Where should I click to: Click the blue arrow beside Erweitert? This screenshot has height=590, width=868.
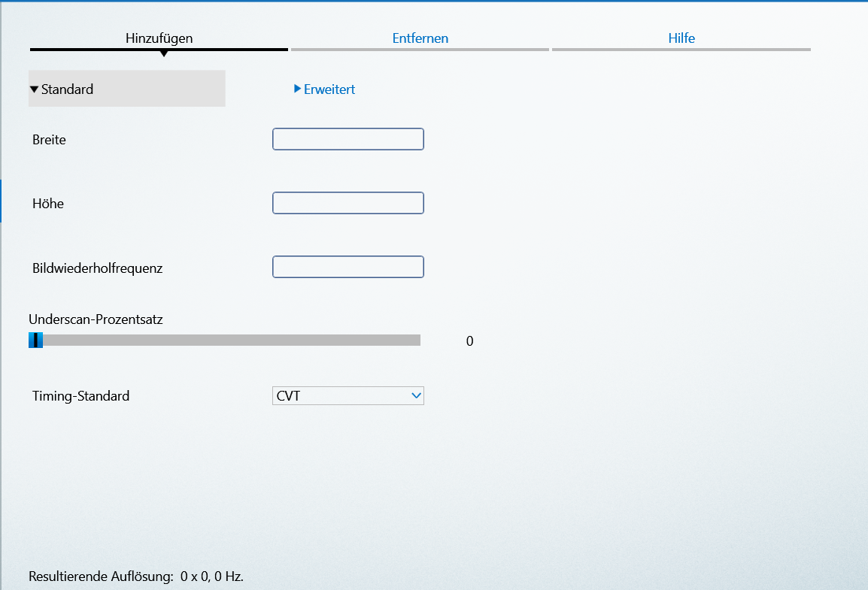[x=298, y=89]
